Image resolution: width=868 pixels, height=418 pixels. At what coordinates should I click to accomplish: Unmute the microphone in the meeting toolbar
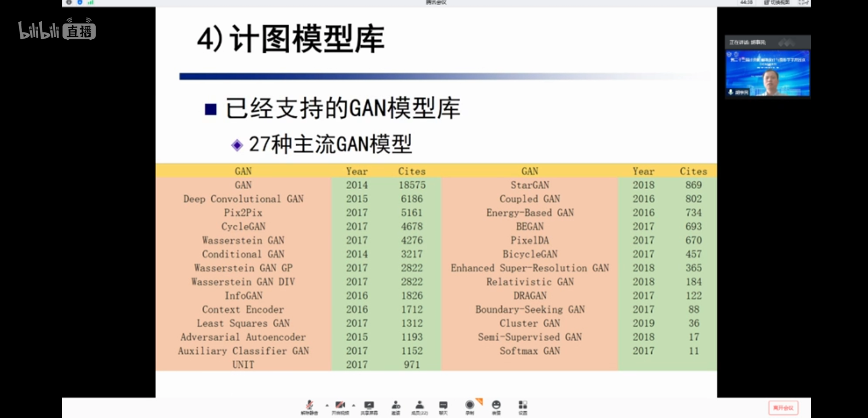pyautogui.click(x=309, y=405)
